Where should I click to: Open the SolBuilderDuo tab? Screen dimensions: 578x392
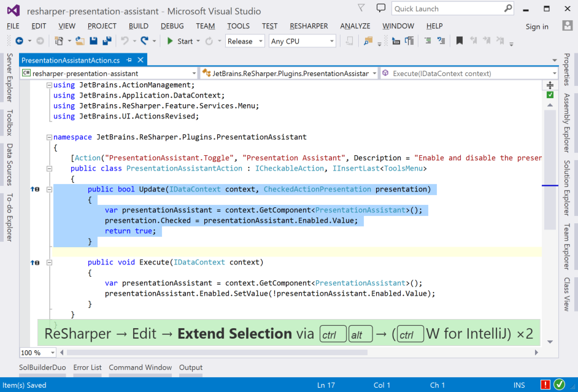pos(42,367)
